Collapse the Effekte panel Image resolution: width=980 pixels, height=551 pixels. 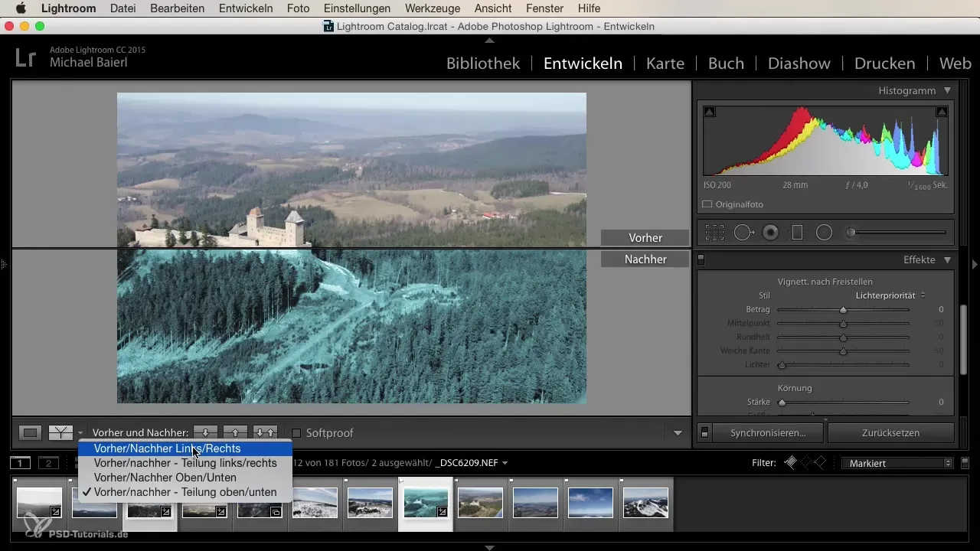[x=947, y=260]
